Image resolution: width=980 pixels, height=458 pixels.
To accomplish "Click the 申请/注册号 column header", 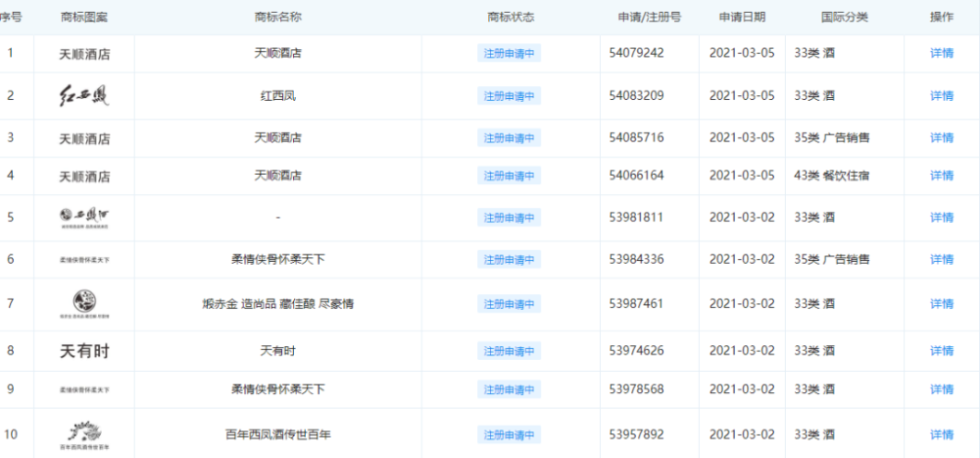I will click(x=649, y=17).
